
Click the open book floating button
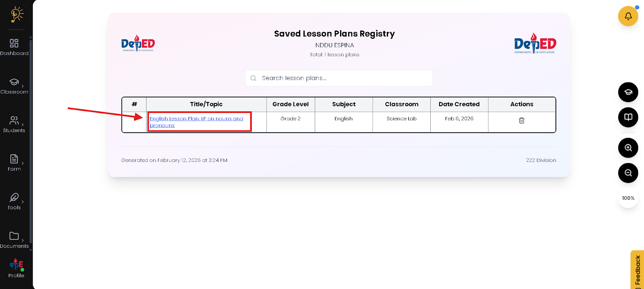click(x=628, y=117)
